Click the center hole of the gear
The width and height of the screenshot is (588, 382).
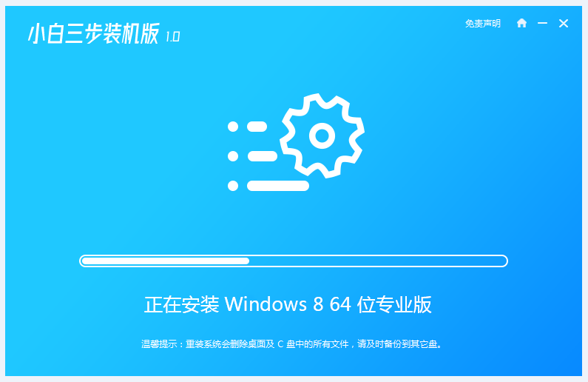[x=322, y=135]
